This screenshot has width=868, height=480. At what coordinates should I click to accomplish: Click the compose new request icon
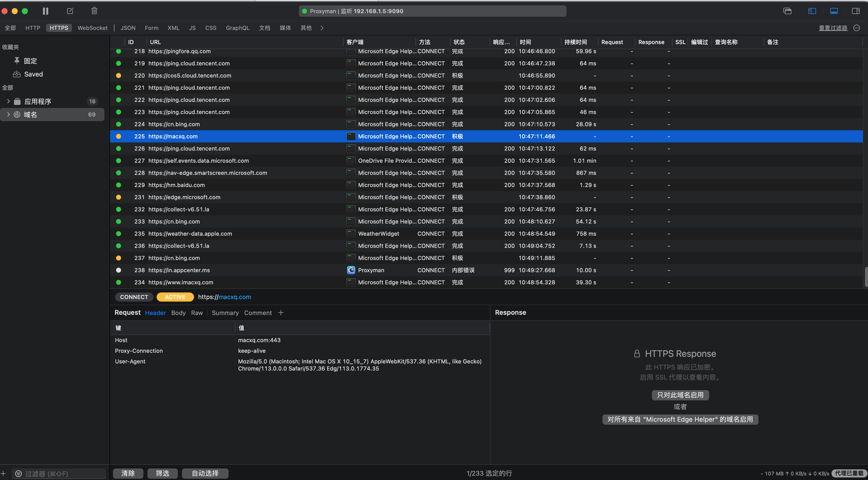click(70, 11)
